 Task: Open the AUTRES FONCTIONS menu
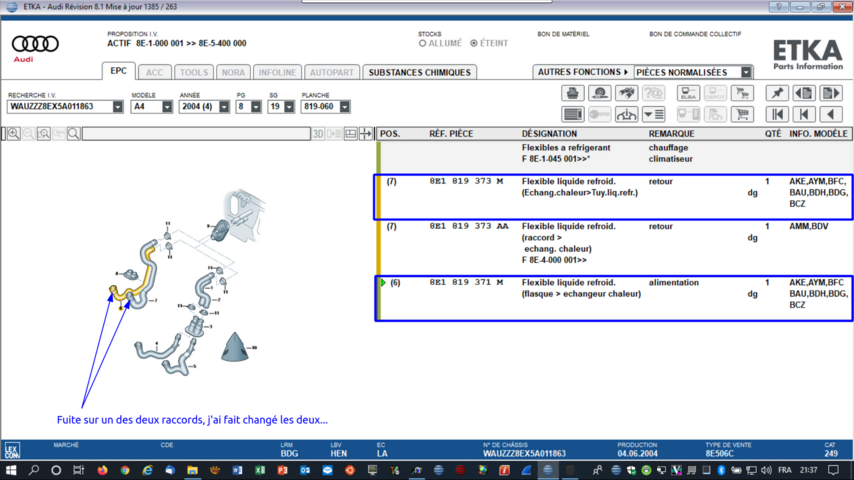[x=582, y=72]
